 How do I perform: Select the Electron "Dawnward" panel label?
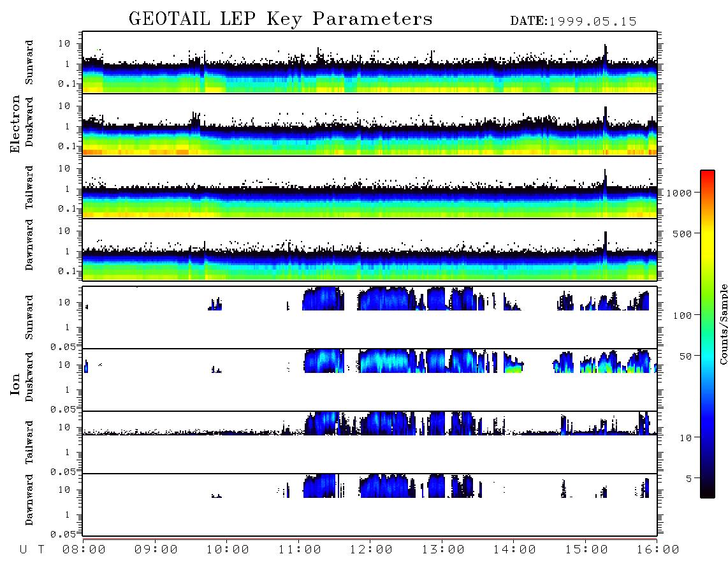coord(29,245)
